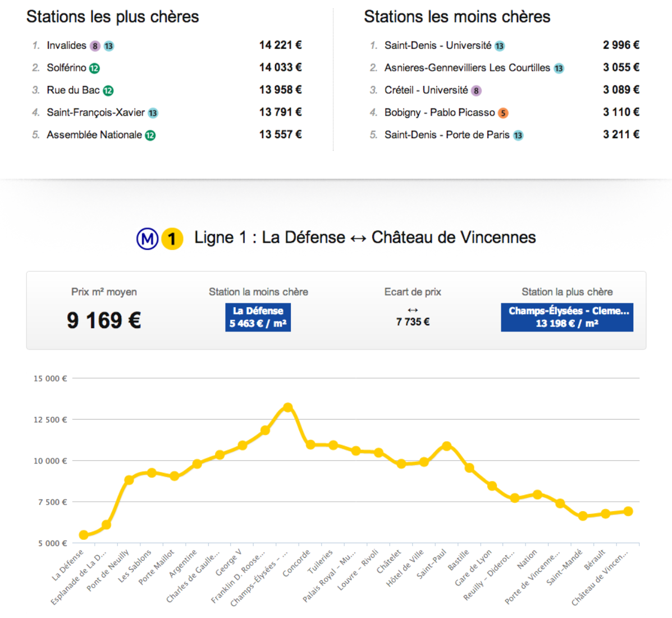
Task: Click the line 8 badge beside Invalides
Action: tap(95, 46)
